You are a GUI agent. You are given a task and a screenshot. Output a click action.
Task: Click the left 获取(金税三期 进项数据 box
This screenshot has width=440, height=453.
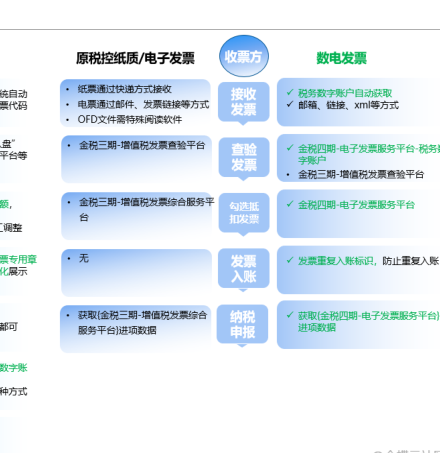click(136, 329)
